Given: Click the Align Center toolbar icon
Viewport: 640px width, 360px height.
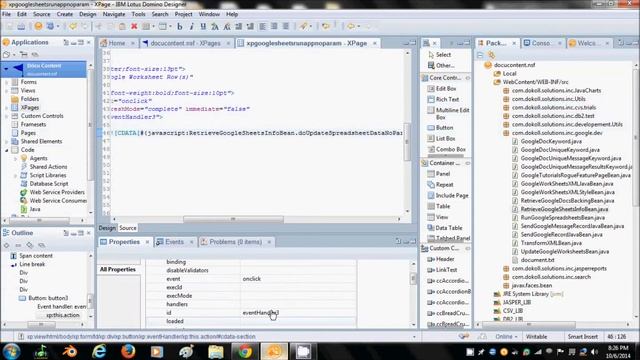Looking at the screenshot, I should [274, 27].
